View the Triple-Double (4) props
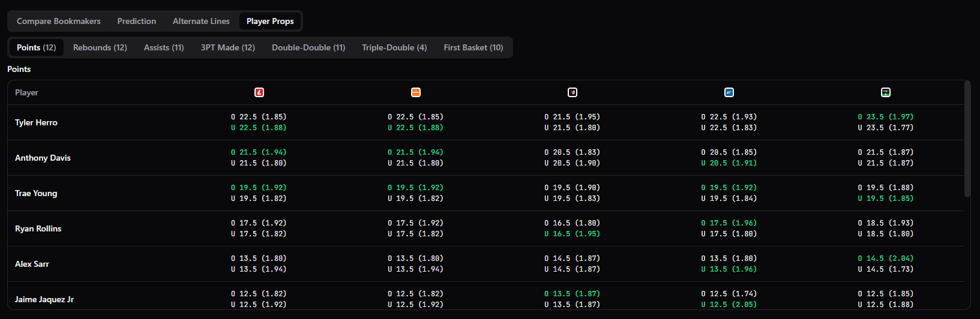 pyautogui.click(x=394, y=47)
